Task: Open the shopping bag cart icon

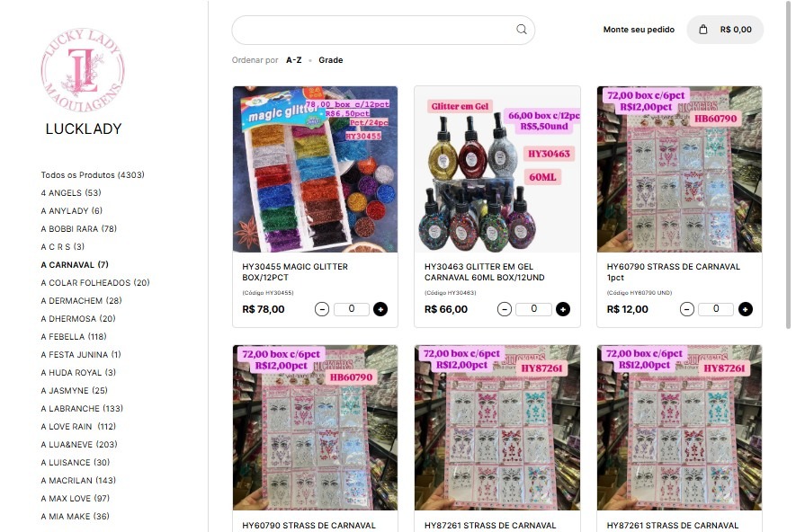Action: coord(702,30)
